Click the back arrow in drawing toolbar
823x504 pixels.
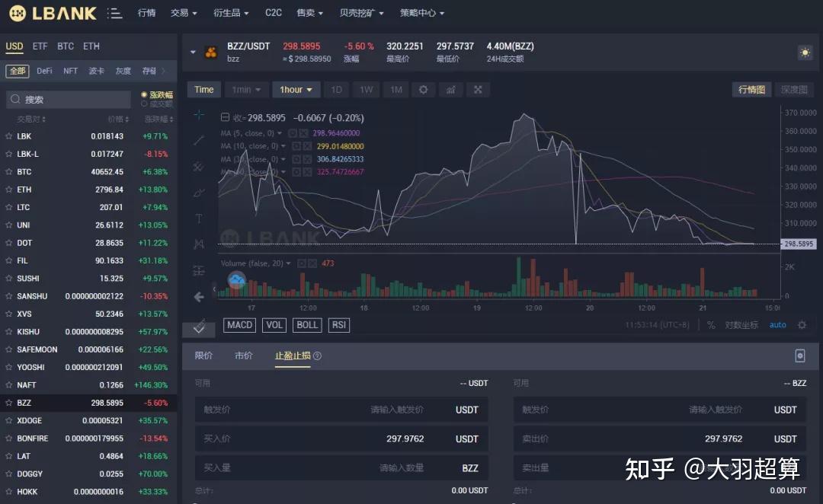199,297
